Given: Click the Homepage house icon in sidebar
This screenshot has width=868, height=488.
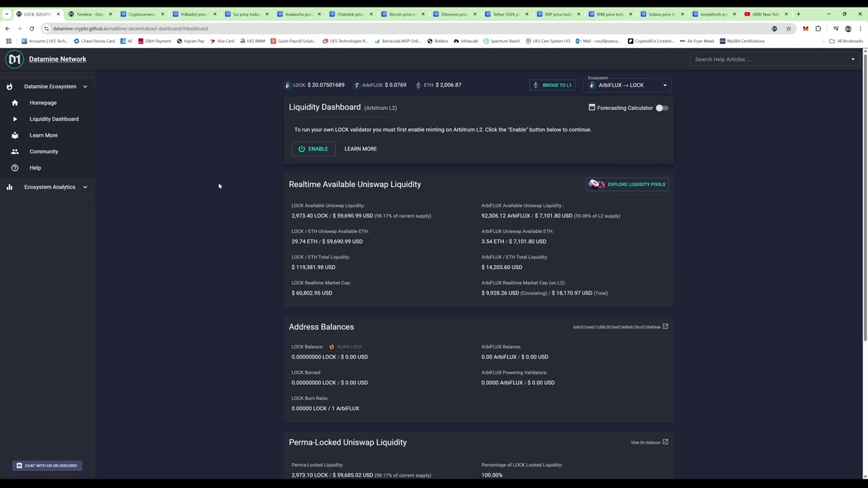Looking at the screenshot, I should pyautogui.click(x=15, y=103).
